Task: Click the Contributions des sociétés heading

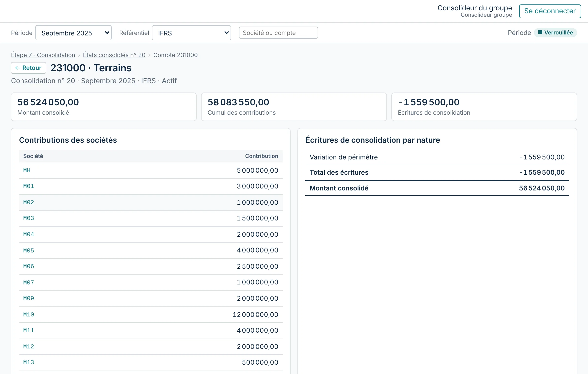Action: [68, 140]
